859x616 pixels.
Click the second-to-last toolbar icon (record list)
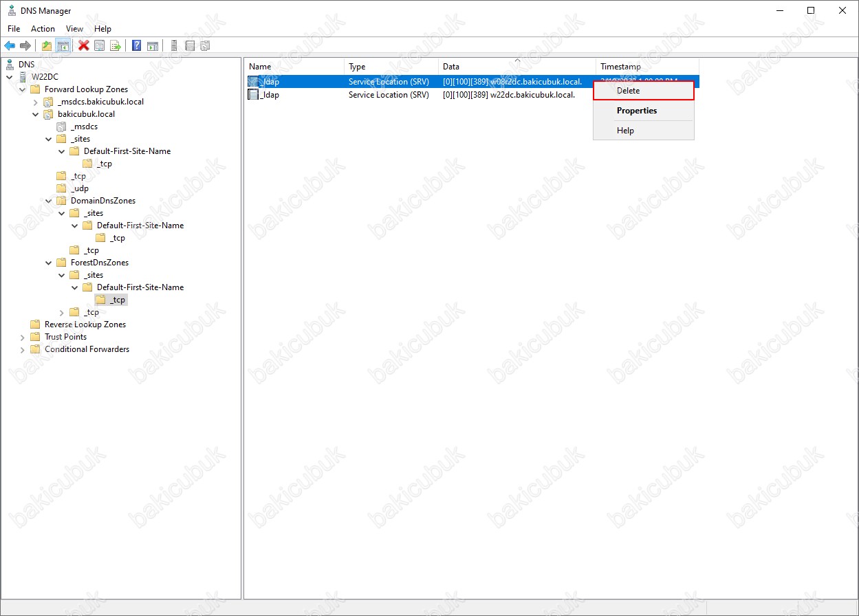point(190,46)
